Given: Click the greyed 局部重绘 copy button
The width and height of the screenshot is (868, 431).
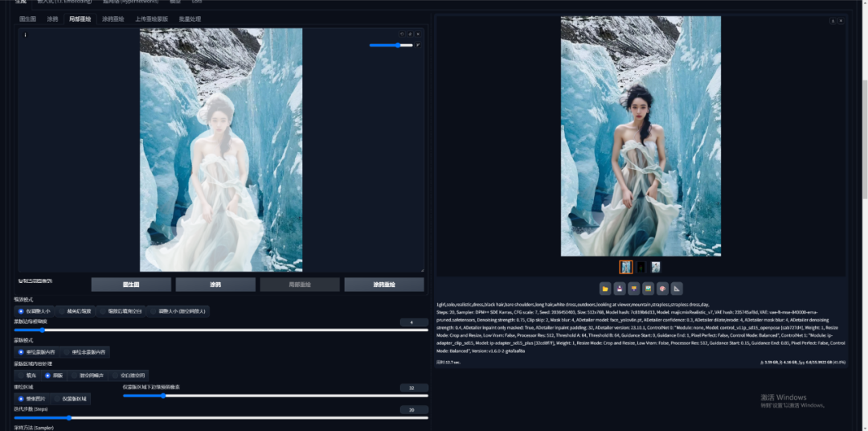Looking at the screenshot, I should [300, 285].
